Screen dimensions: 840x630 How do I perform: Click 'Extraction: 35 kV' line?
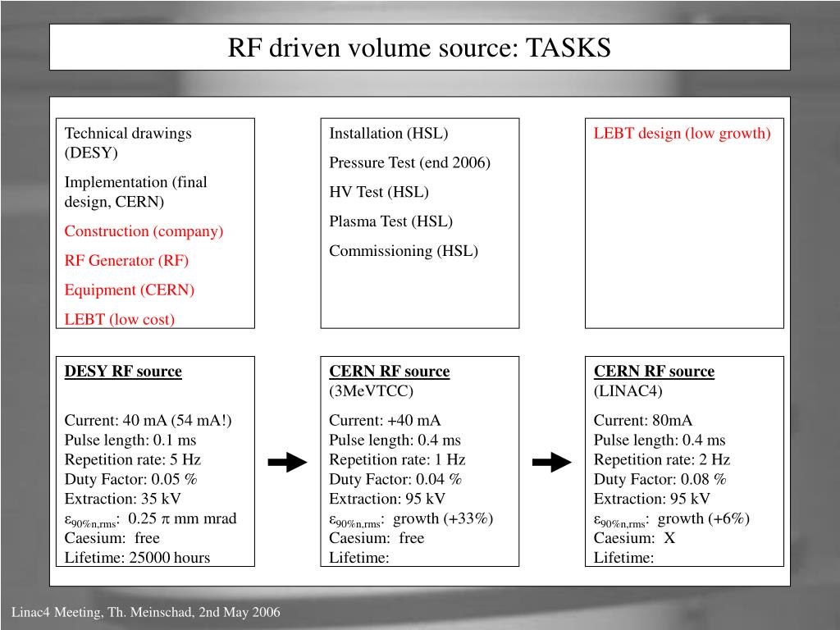(x=123, y=499)
